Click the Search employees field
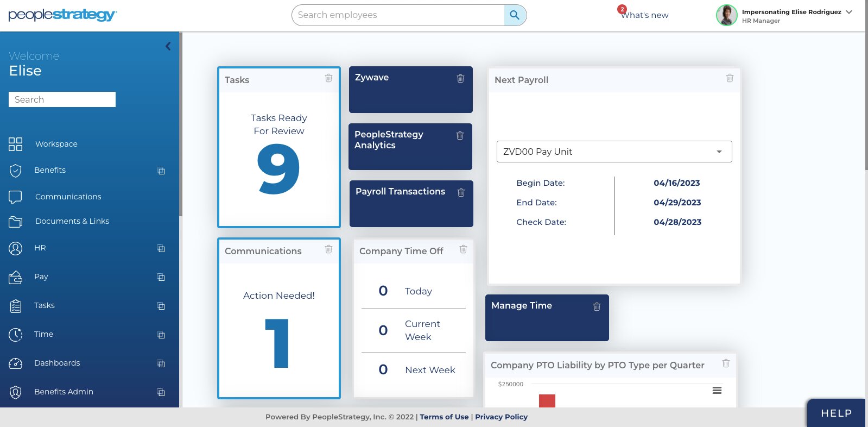The height and width of the screenshot is (427, 868). 399,15
